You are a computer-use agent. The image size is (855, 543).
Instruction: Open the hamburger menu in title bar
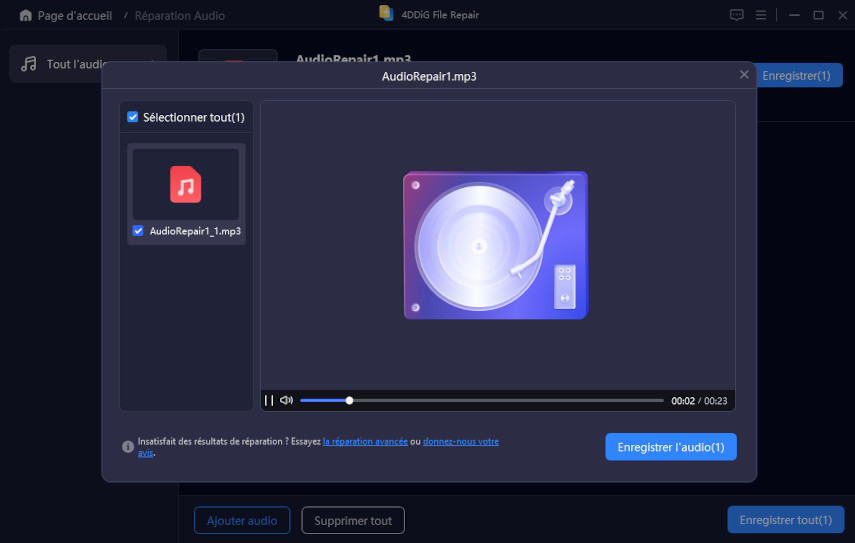761,15
